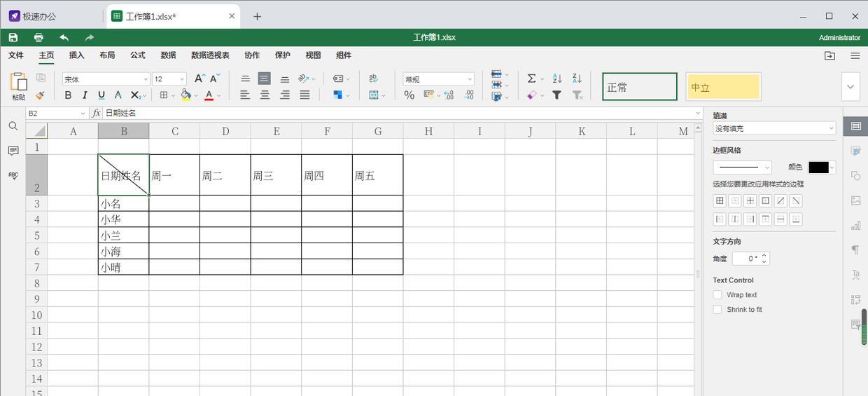Sort descending with the Z-A icon
This screenshot has height=396, width=868.
pyautogui.click(x=577, y=78)
